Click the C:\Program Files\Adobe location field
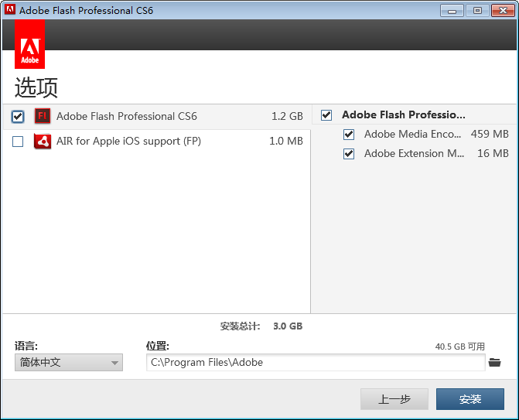519x420 pixels. (316, 363)
